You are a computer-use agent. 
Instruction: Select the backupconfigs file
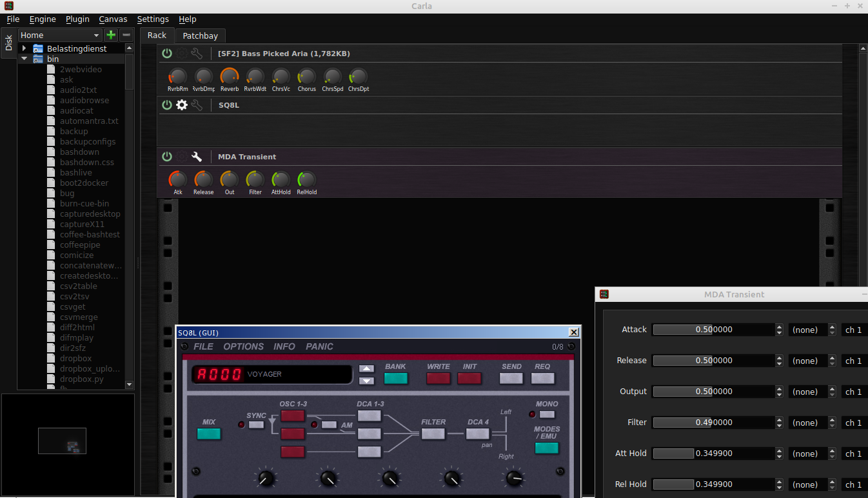click(88, 142)
